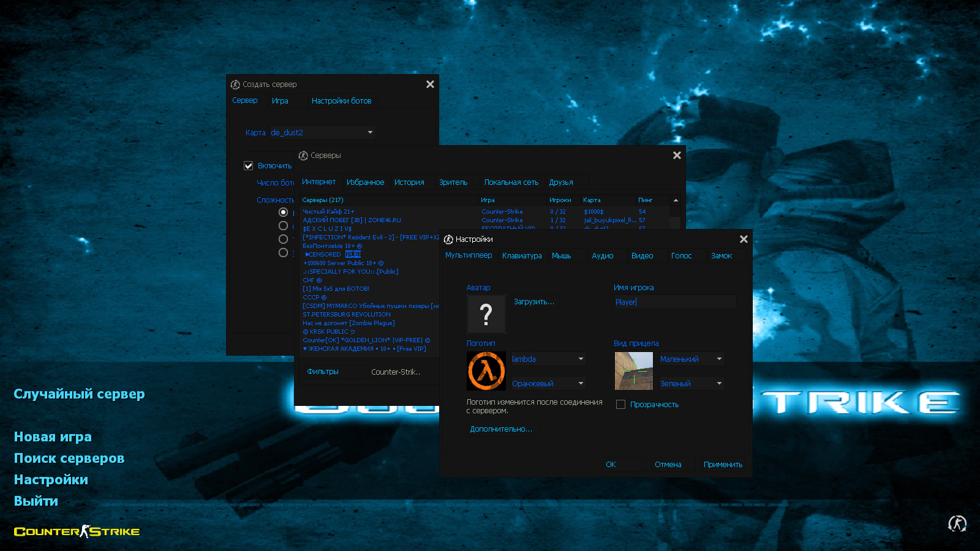The height and width of the screenshot is (551, 980).
Task: Select the second difficulty radio button
Action: [x=283, y=226]
